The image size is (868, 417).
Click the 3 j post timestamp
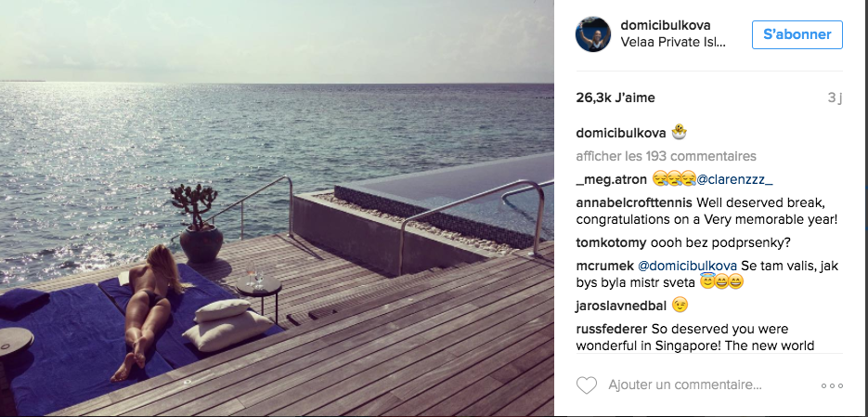pos(835,98)
